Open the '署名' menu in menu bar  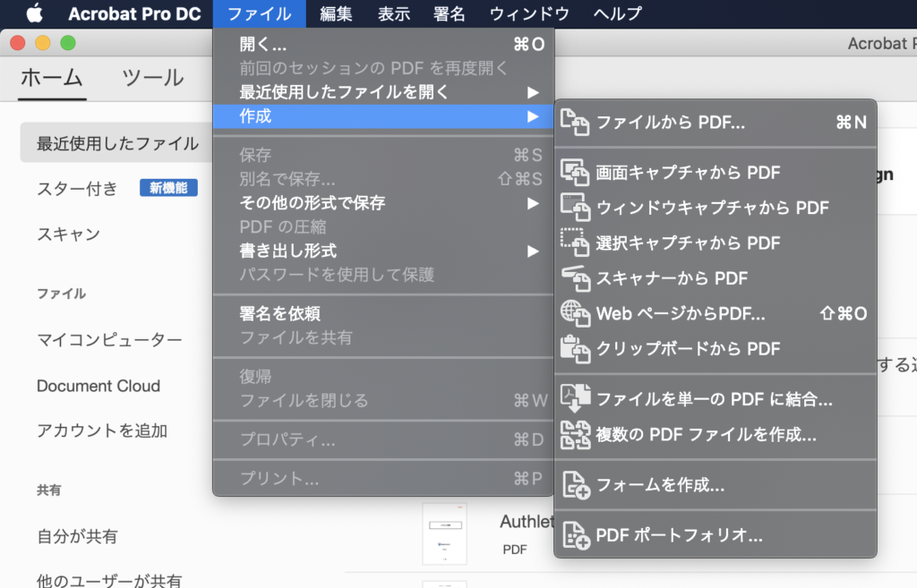pyautogui.click(x=450, y=13)
